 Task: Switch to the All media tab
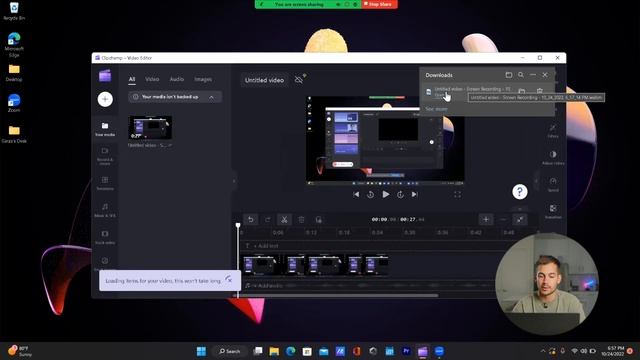(132, 79)
